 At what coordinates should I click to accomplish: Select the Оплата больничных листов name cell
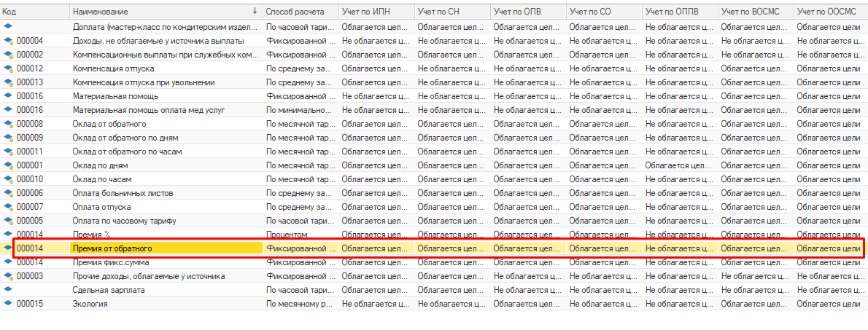point(166,193)
